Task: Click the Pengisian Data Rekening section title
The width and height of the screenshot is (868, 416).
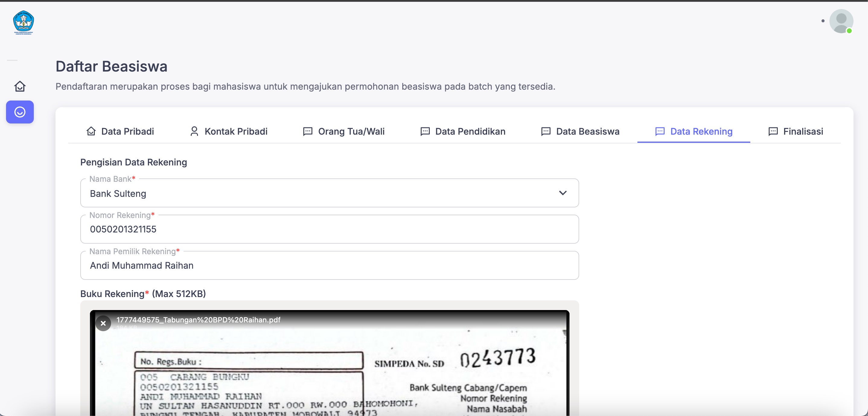Action: pyautogui.click(x=133, y=162)
